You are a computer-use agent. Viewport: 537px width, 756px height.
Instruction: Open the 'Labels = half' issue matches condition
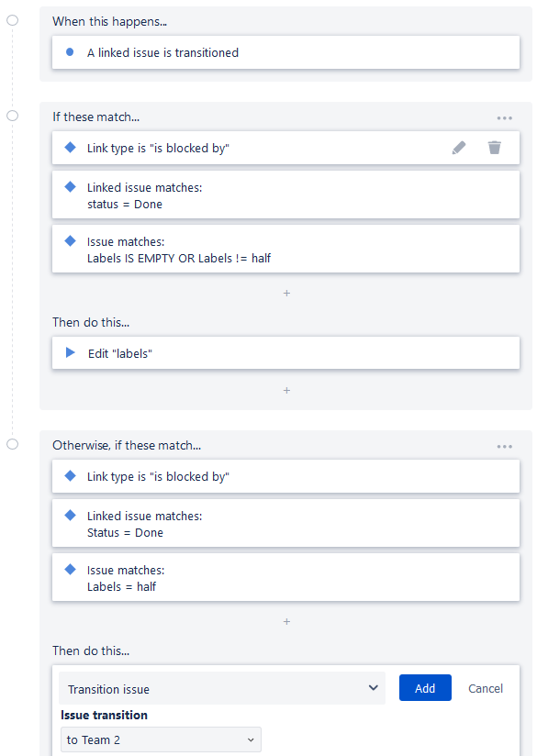coord(286,578)
